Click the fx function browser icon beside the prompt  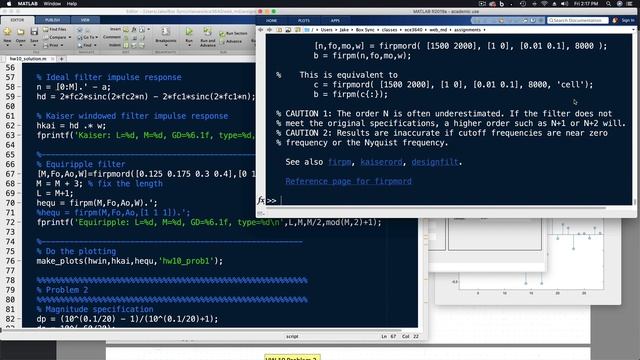pyautogui.click(x=261, y=200)
